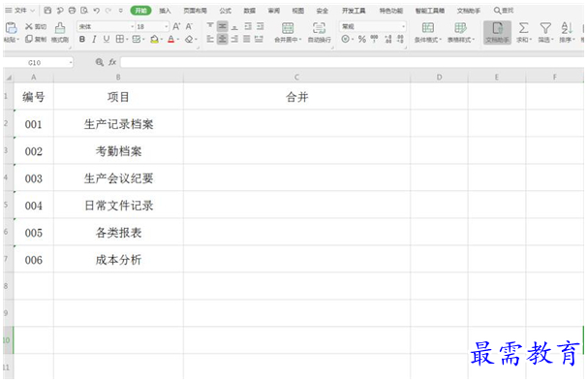
Task: Select the Format Painter (格式刷) brush
Action: [60, 32]
